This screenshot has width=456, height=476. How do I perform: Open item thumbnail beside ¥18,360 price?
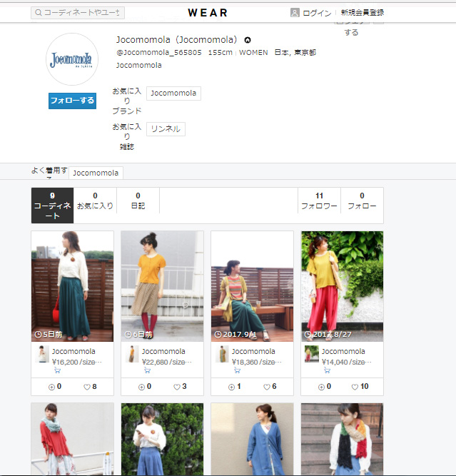click(x=222, y=354)
